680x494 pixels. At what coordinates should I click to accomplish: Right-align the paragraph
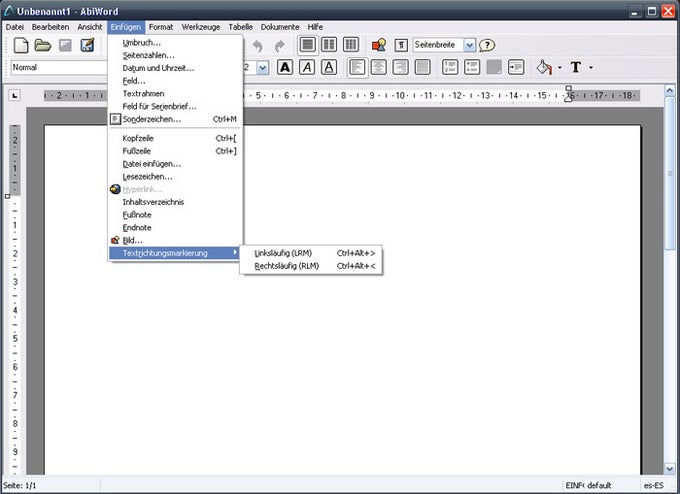click(x=400, y=67)
